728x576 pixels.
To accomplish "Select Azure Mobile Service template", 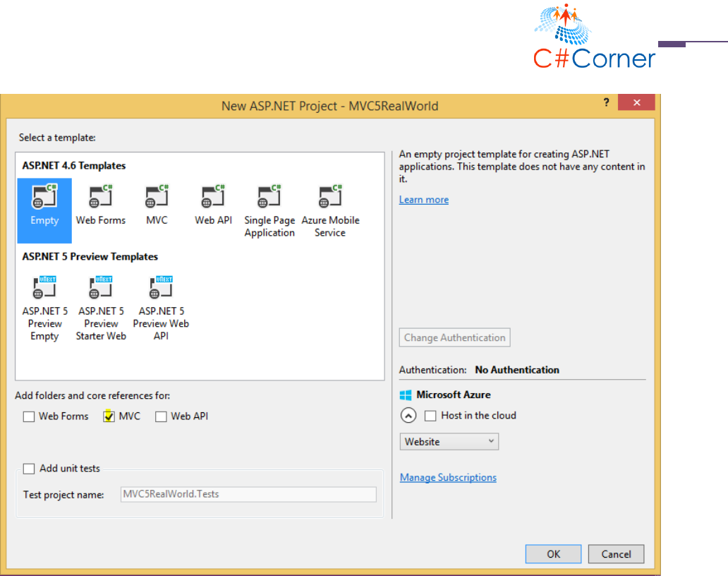I will (330, 211).
